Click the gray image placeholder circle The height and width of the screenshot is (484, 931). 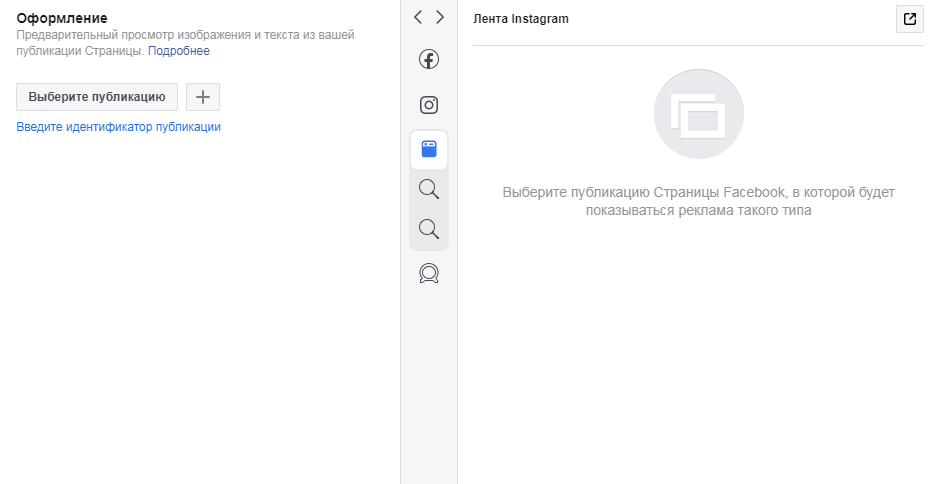(x=698, y=116)
